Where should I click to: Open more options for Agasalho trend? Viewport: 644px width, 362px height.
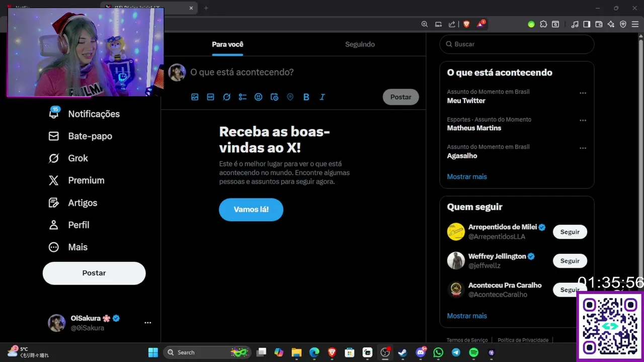[x=583, y=148]
